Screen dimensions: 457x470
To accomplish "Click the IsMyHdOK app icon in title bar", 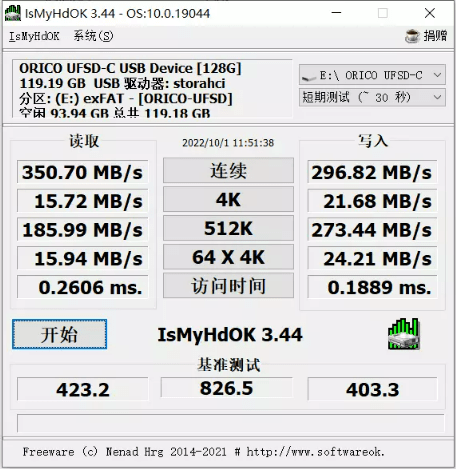I will click(13, 13).
